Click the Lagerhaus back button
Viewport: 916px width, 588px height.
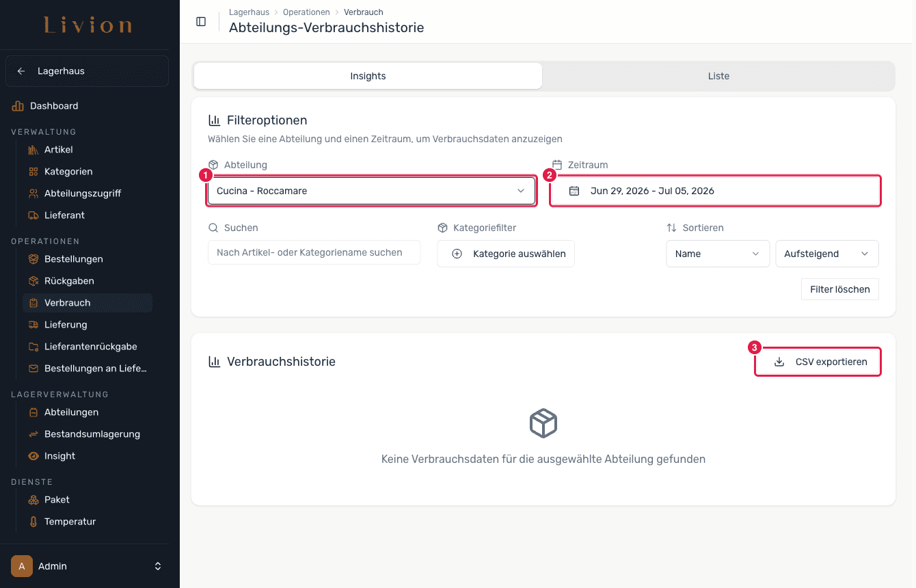click(87, 71)
